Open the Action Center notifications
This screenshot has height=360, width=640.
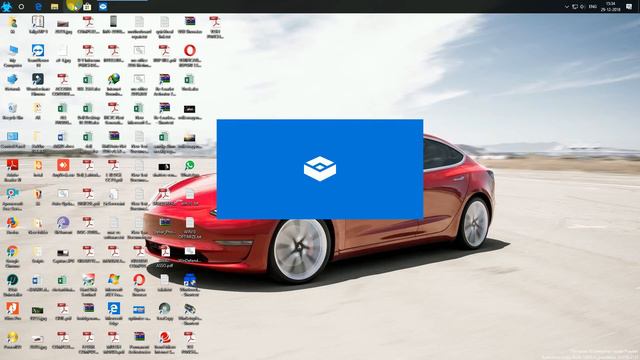629,7
